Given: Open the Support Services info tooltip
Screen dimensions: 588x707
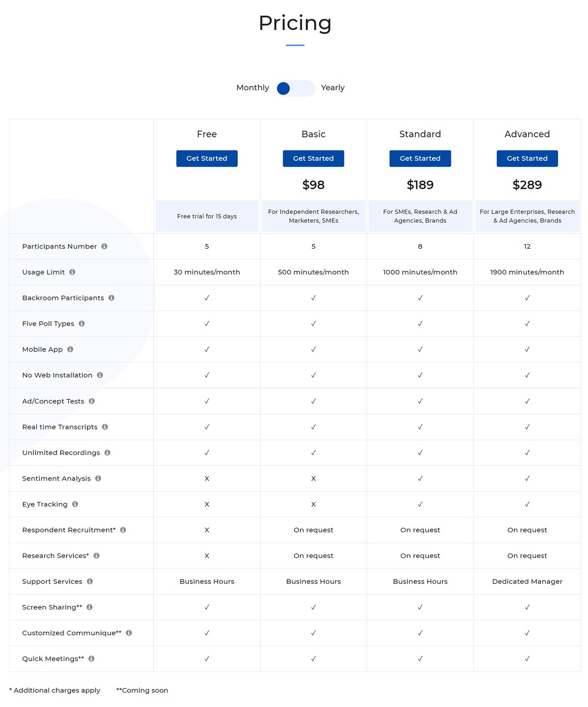Looking at the screenshot, I should [x=90, y=581].
